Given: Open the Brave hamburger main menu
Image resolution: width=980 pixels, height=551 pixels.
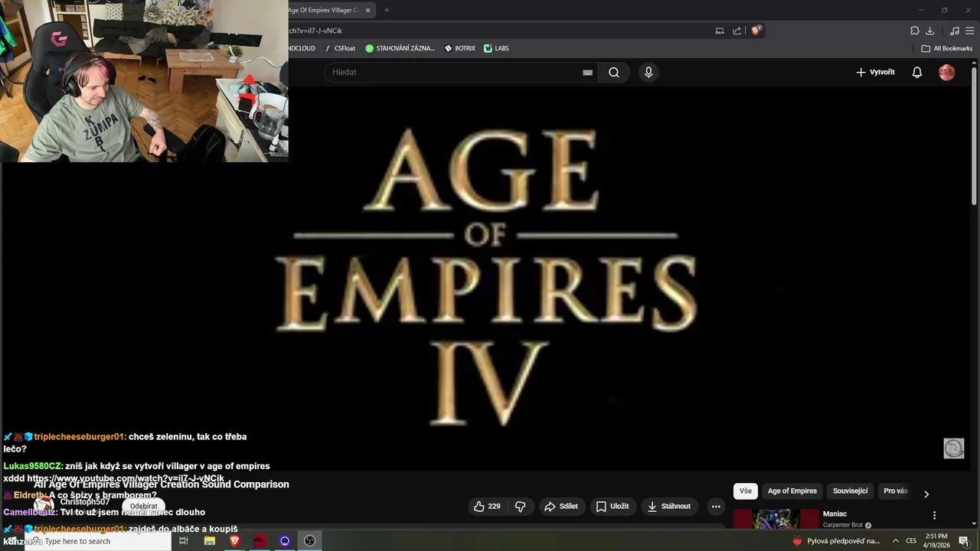Looking at the screenshot, I should click(x=969, y=31).
